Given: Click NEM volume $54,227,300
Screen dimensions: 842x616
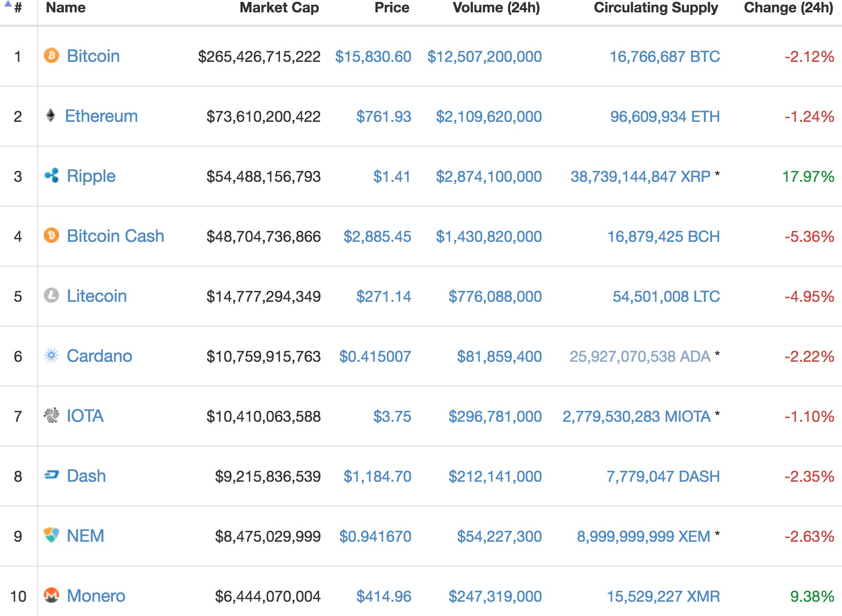Looking at the screenshot, I should [499, 537].
